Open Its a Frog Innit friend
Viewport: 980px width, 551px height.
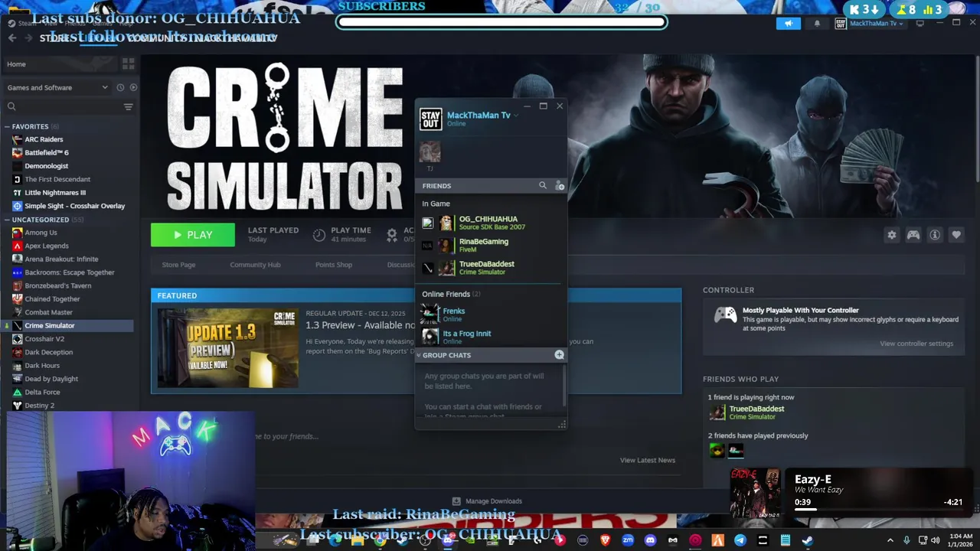click(490, 337)
